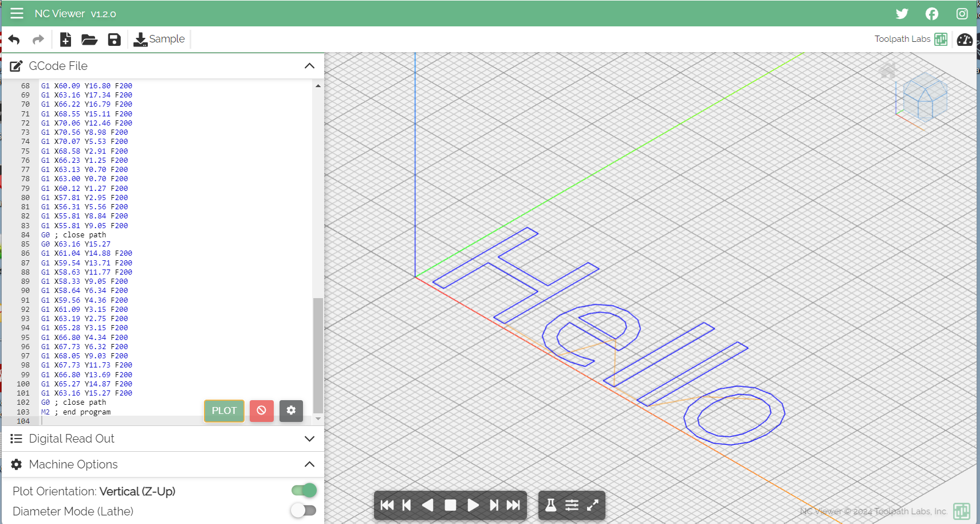The height and width of the screenshot is (524, 980).
Task: Collapse the GCode File panel
Action: pyautogui.click(x=309, y=66)
